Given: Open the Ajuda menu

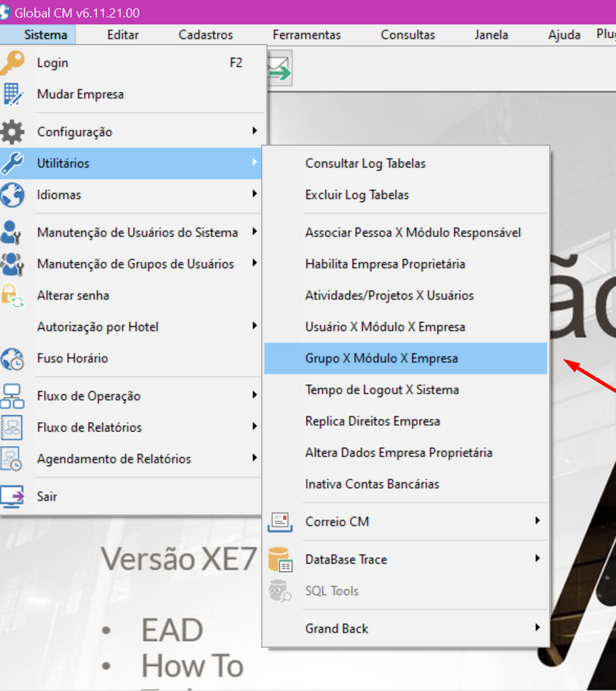Looking at the screenshot, I should 564,35.
